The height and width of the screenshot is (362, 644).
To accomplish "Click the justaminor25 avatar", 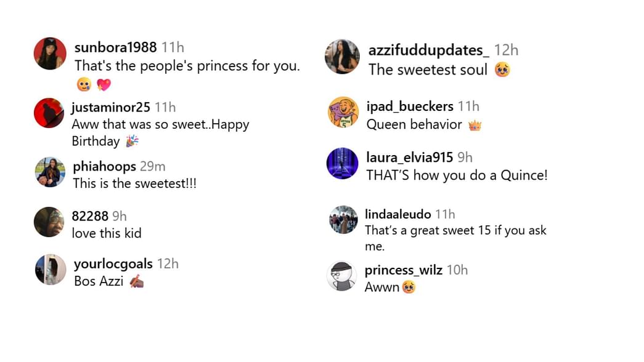I will [x=49, y=113].
